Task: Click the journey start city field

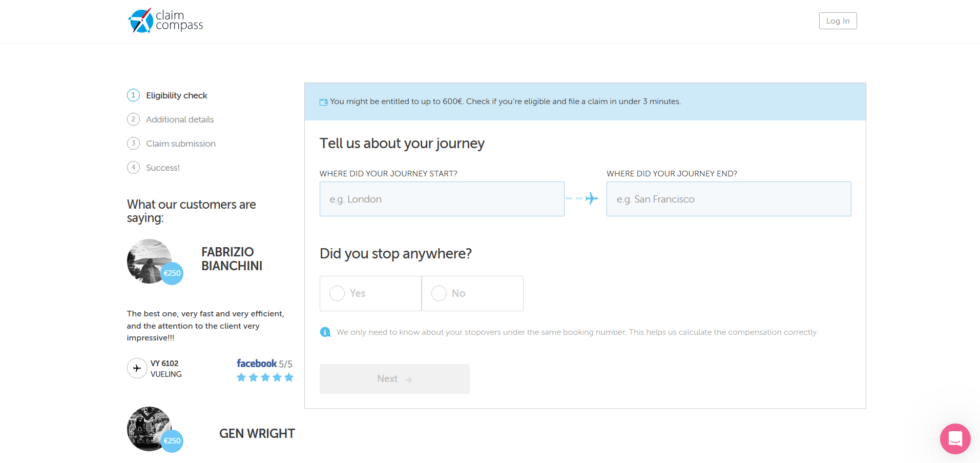Action: (x=442, y=199)
